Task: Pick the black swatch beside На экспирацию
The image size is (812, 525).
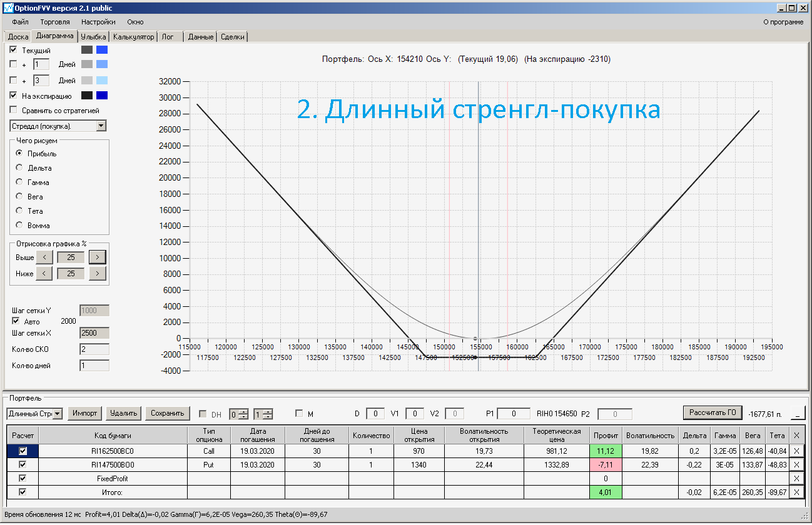Action: click(87, 96)
